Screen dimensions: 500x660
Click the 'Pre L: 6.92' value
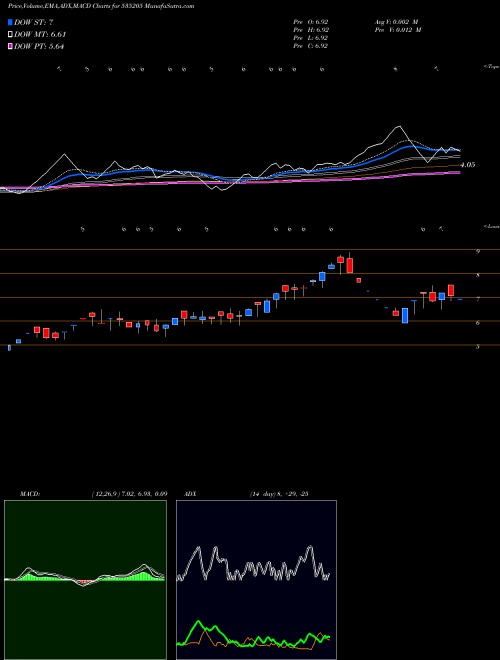pyautogui.click(x=311, y=38)
